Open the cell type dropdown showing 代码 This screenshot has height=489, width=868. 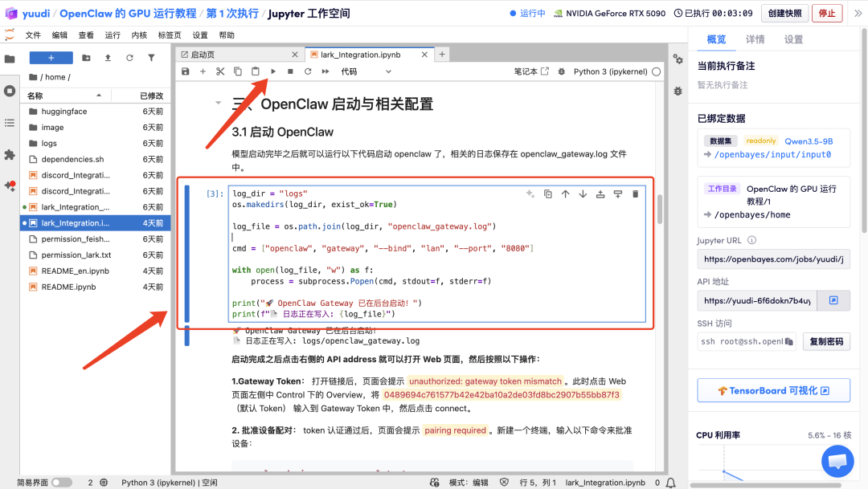tap(366, 71)
